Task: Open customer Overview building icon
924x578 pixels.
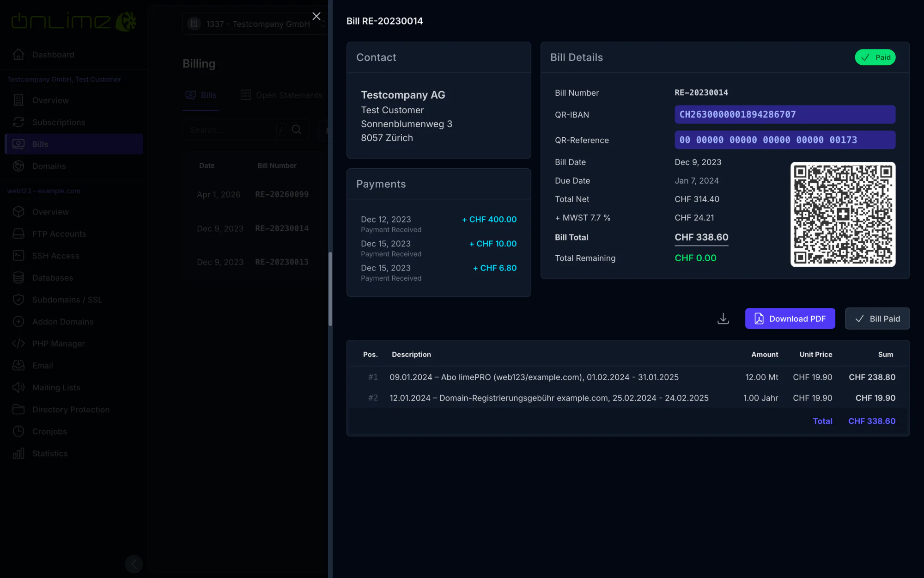Action: [18, 100]
